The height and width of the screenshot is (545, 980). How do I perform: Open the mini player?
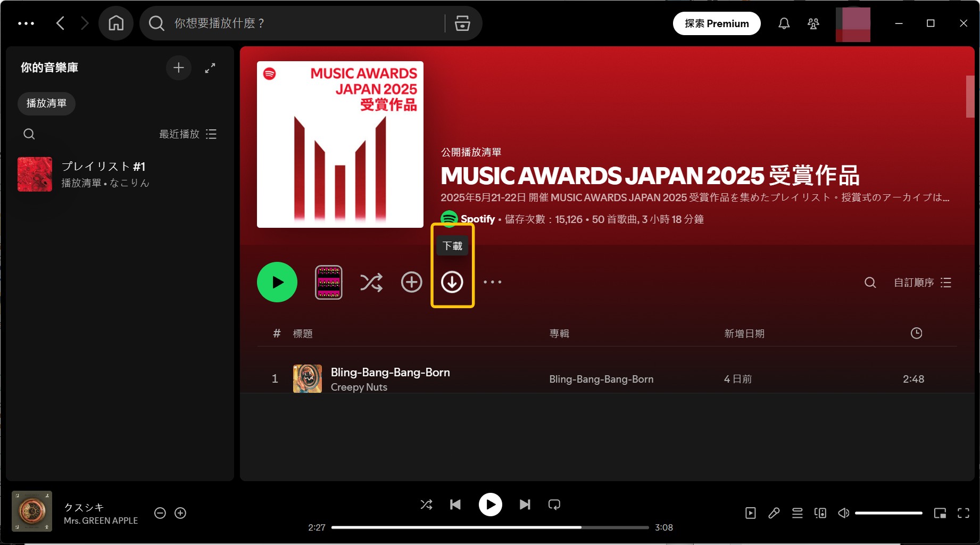[x=940, y=513]
